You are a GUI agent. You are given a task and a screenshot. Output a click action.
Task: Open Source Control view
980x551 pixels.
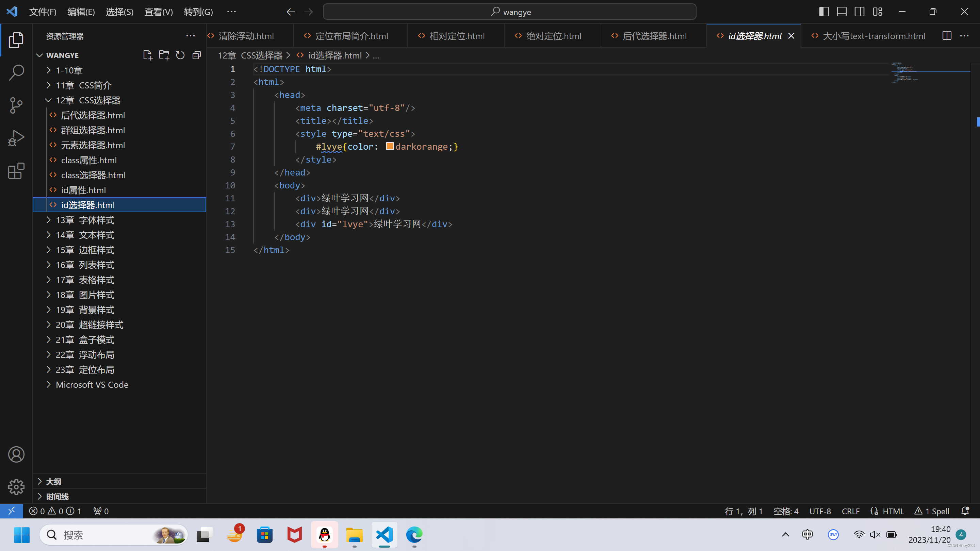(x=16, y=105)
